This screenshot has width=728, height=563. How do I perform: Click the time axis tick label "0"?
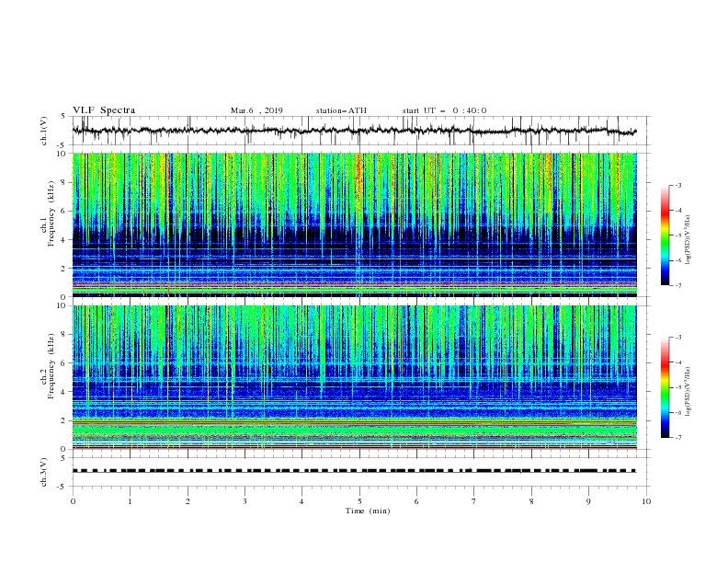tap(73, 501)
